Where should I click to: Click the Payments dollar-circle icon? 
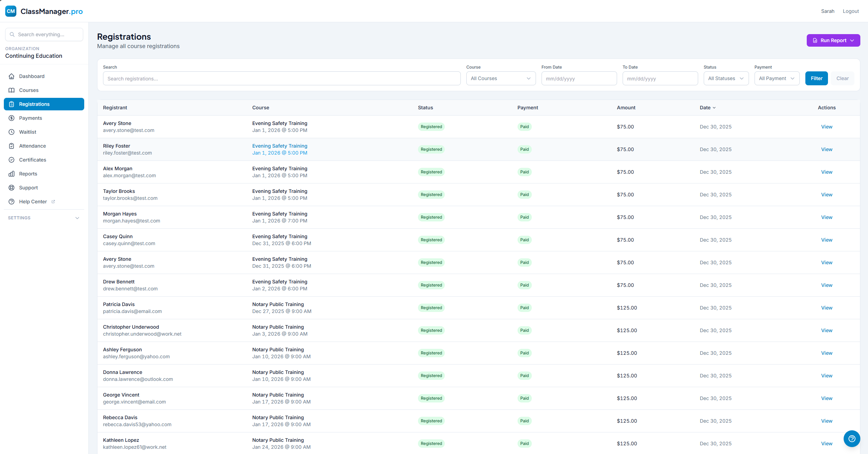[11, 118]
